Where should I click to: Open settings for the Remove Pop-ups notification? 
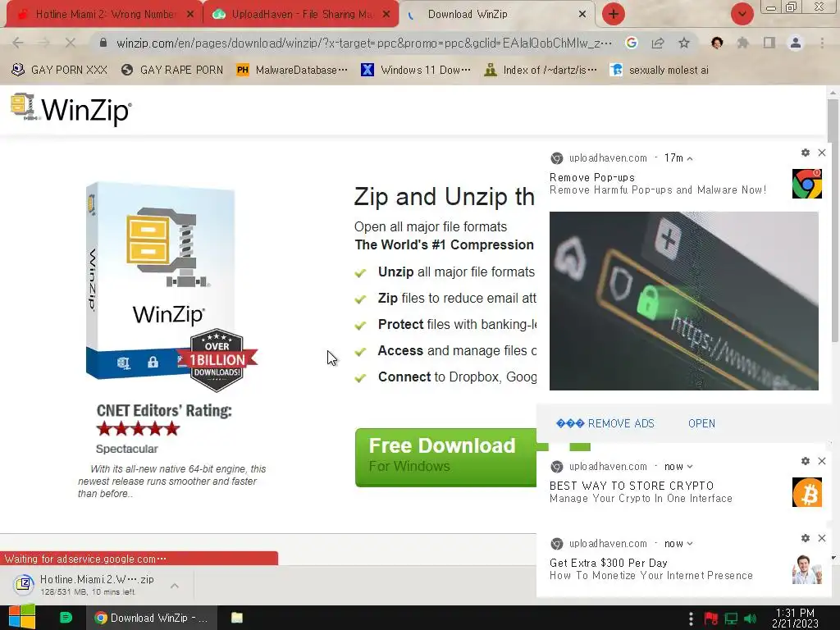pos(806,153)
